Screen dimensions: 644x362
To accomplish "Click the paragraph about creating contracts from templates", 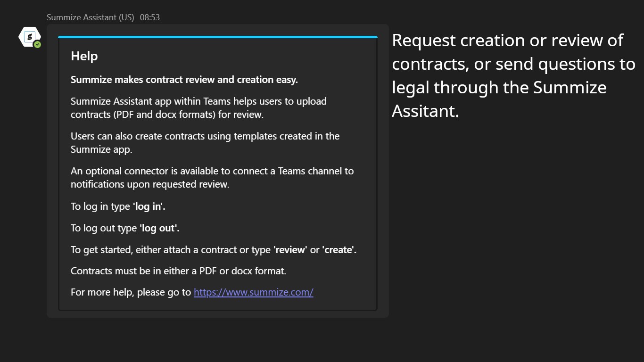I will [205, 143].
